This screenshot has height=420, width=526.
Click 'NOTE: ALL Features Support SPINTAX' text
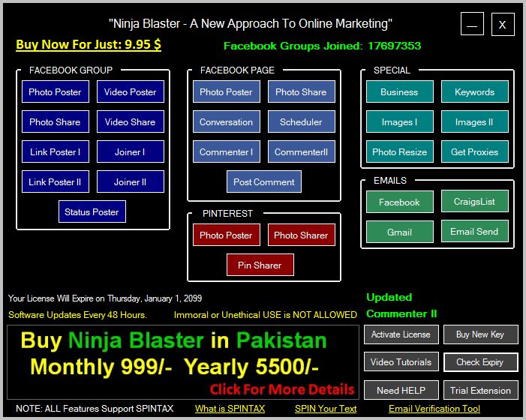(x=95, y=409)
